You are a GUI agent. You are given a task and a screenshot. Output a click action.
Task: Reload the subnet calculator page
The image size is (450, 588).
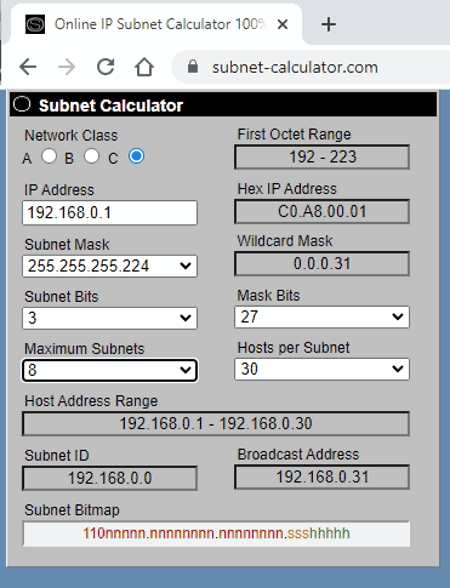click(x=106, y=67)
